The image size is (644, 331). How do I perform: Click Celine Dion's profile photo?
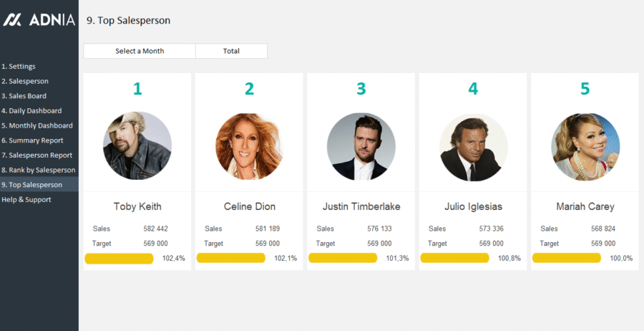(249, 146)
